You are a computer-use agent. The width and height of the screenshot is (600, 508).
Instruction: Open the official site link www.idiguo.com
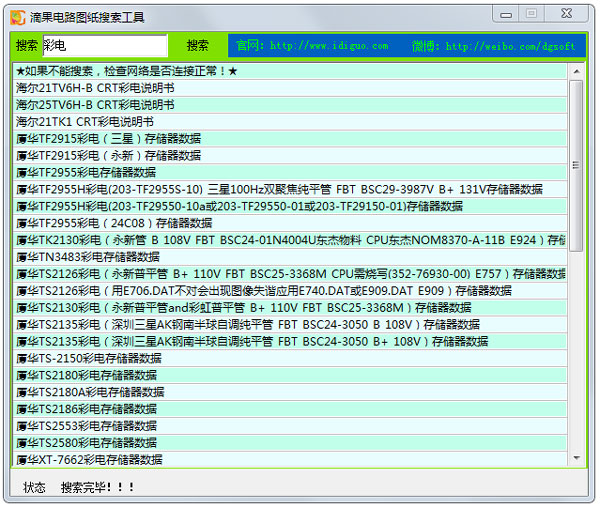click(x=312, y=46)
